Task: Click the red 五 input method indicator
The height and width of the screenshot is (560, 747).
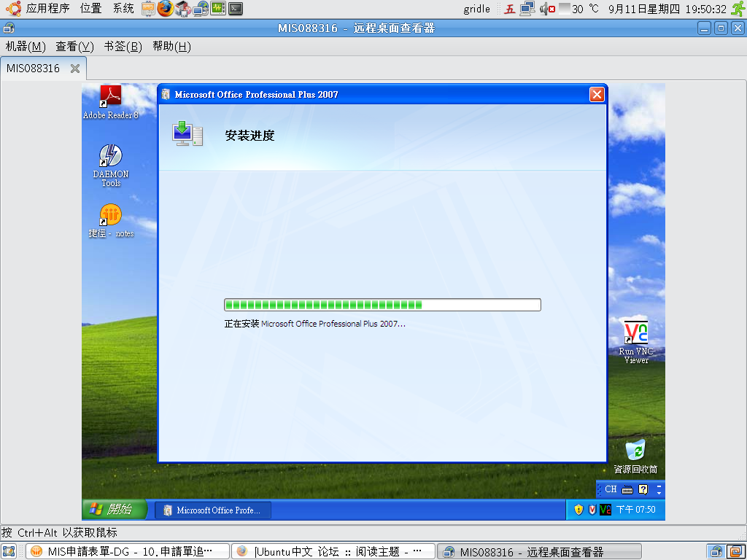Action: pyautogui.click(x=510, y=9)
